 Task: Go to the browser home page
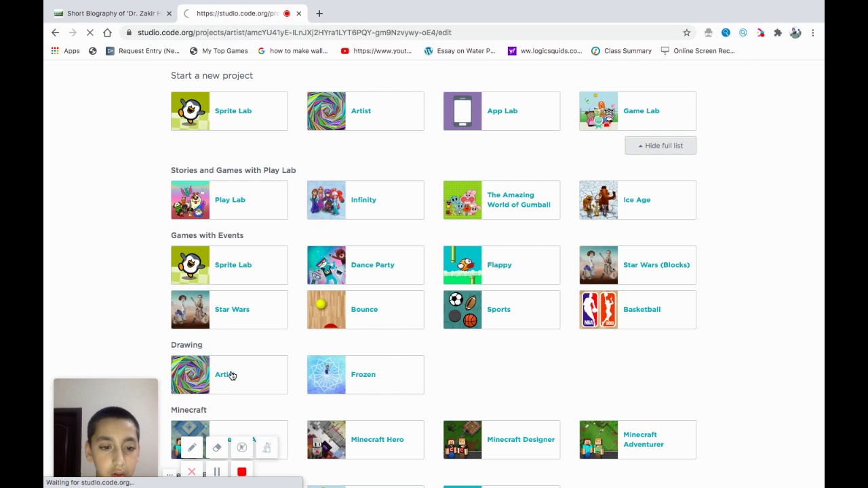[107, 33]
